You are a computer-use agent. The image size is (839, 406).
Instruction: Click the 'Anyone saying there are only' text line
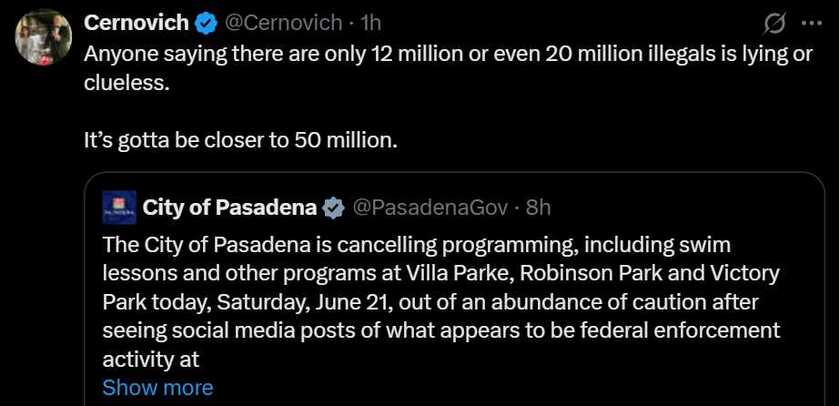pos(448,55)
